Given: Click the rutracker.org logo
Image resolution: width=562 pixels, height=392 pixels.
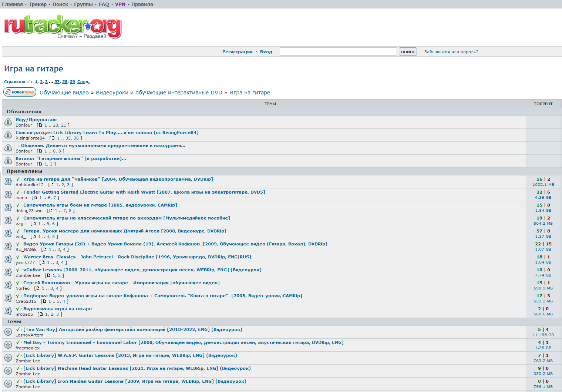Looking at the screenshot, I should 63,26.
